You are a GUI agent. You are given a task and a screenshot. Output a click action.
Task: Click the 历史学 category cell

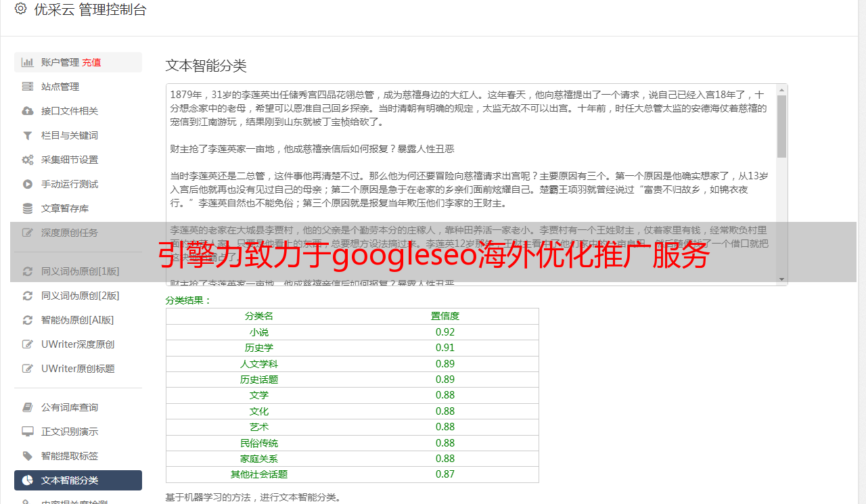[259, 348]
